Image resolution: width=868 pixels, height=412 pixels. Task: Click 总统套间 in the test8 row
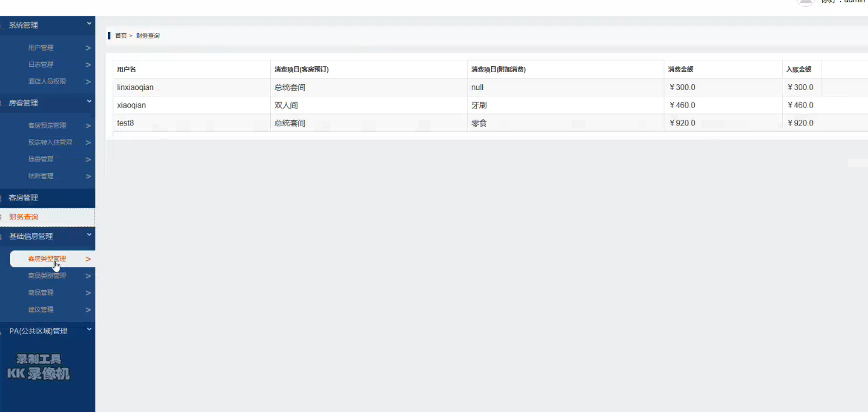(x=290, y=123)
